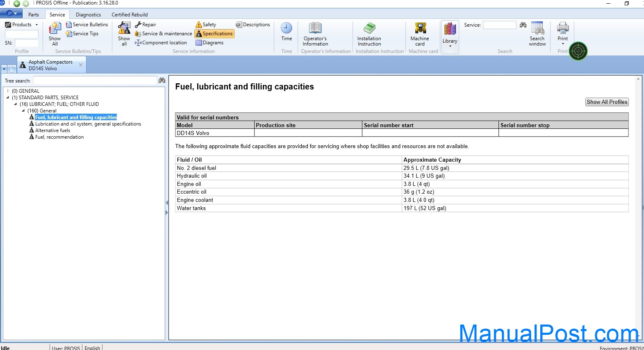The image size is (644, 350).
Task: Switch to the Parts tab
Action: point(34,14)
